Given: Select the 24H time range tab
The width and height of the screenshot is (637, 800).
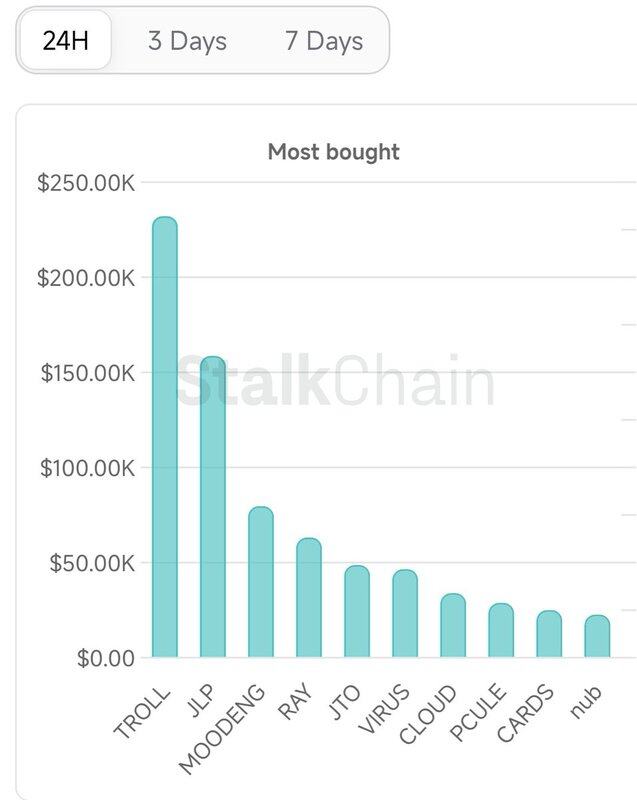Looking at the screenshot, I should [66, 41].
